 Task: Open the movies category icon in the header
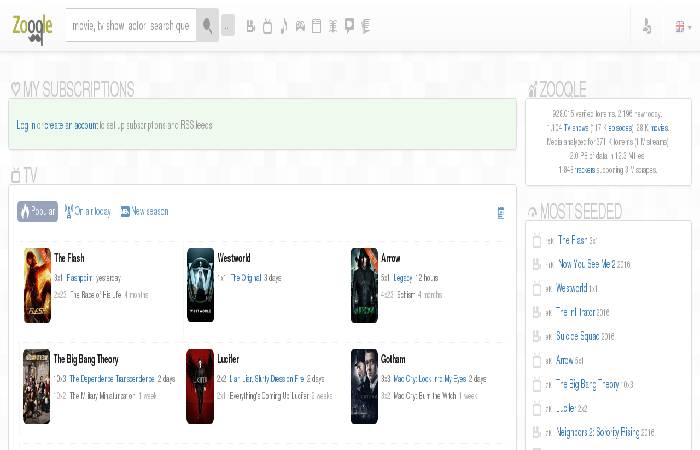(x=251, y=26)
